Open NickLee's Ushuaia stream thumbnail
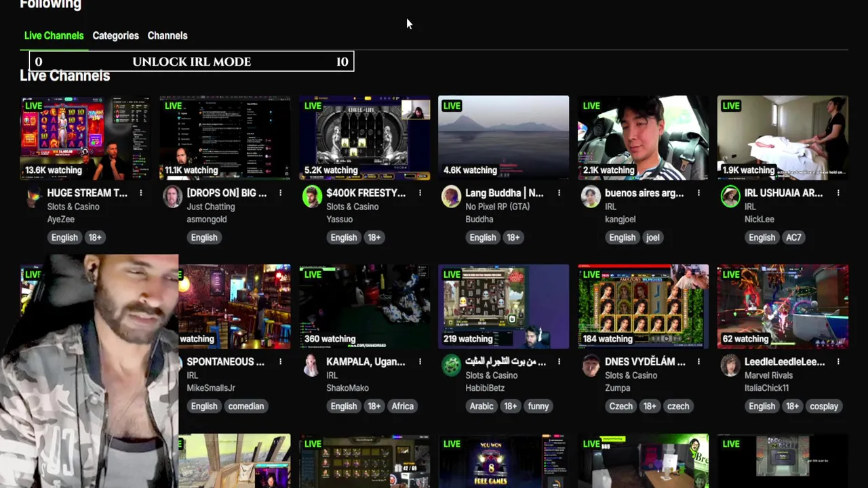Viewport: 868px width, 488px height. point(783,138)
